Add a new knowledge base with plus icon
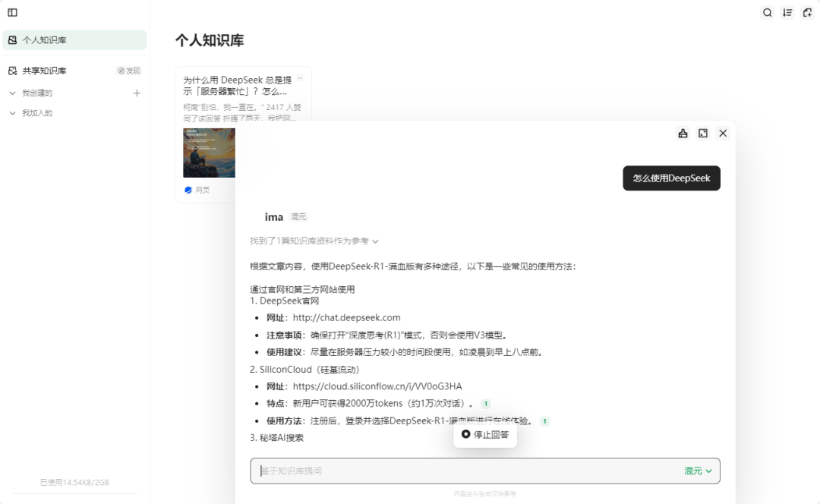The image size is (820, 504). pyautogui.click(x=137, y=93)
